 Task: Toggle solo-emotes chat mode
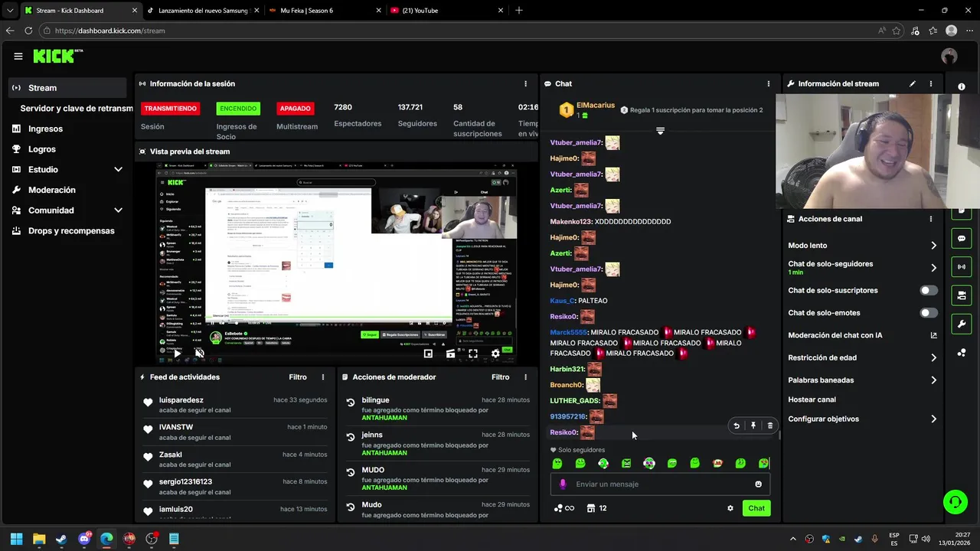[929, 312]
